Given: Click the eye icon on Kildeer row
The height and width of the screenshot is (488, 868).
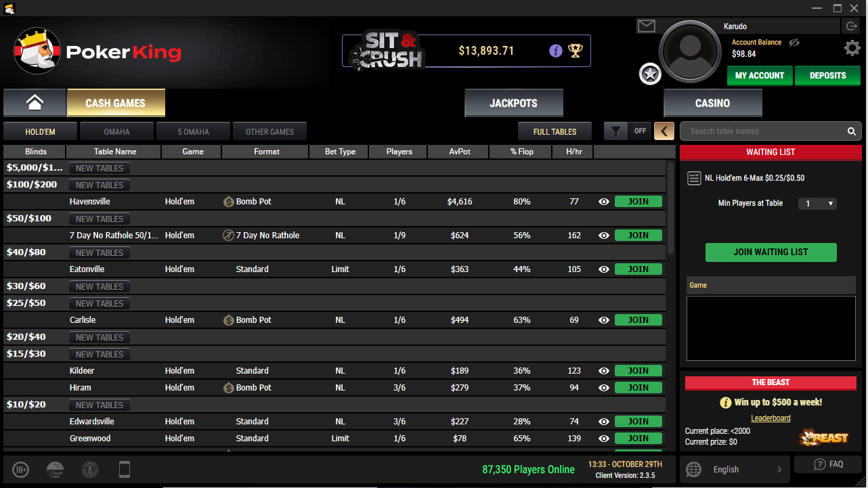Looking at the screenshot, I should (x=604, y=371).
